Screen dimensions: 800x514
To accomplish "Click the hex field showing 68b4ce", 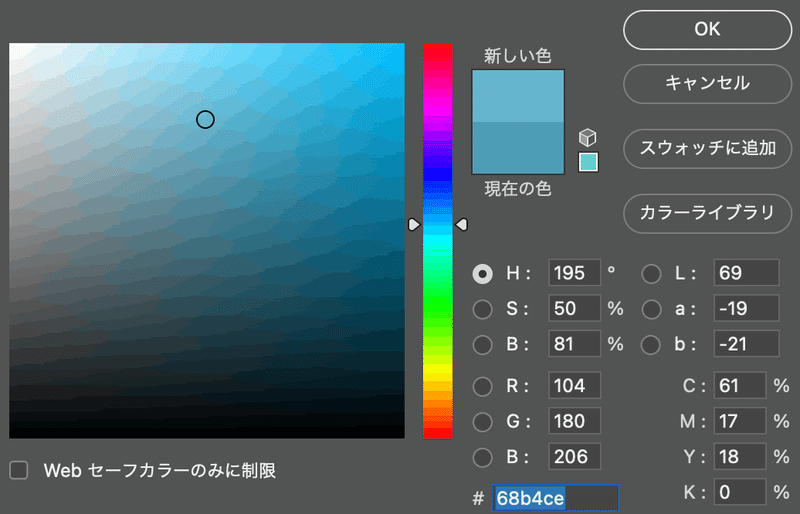I will tap(556, 498).
